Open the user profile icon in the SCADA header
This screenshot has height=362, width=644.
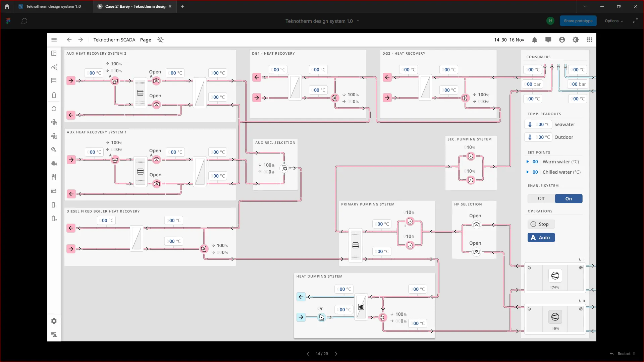(562, 40)
